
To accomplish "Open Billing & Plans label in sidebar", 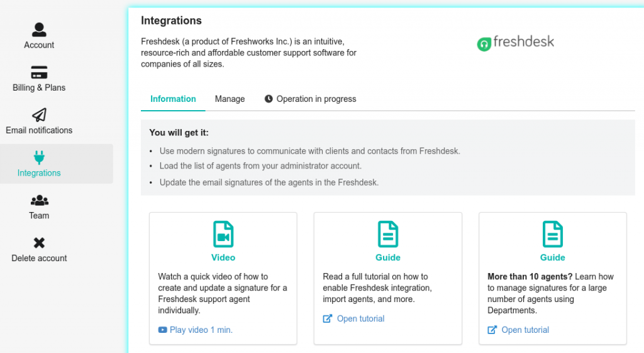I will [39, 87].
